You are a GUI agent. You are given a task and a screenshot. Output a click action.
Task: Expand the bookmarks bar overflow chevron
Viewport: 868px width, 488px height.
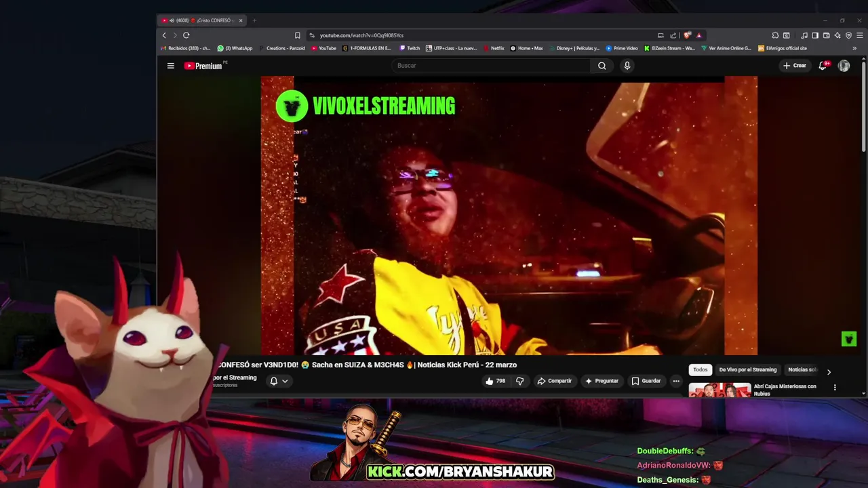(854, 48)
